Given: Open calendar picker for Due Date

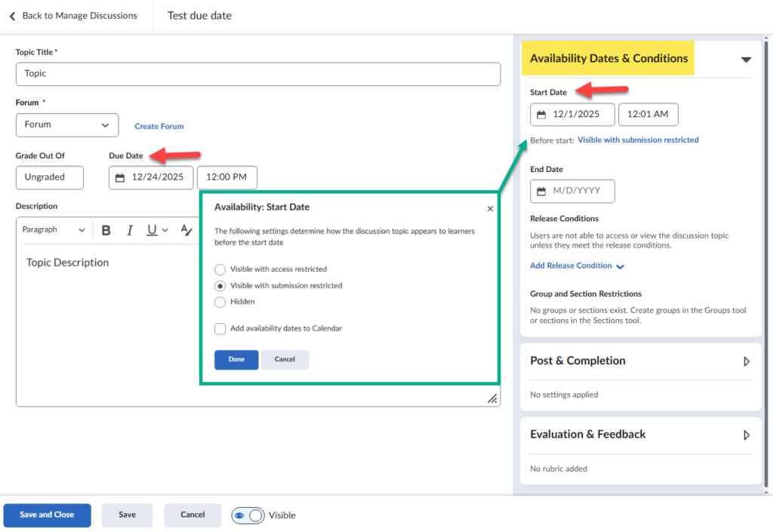Looking at the screenshot, I should coord(120,178).
